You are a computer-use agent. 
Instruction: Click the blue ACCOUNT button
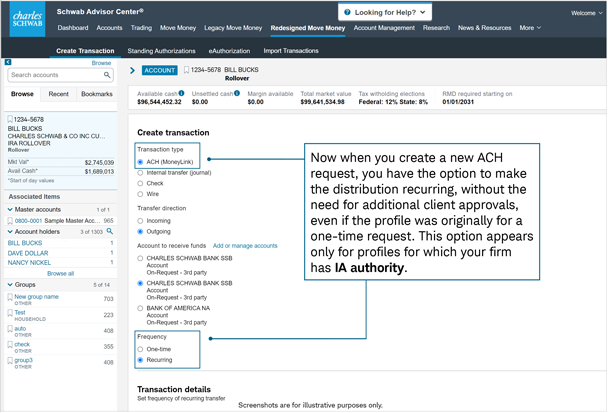click(x=159, y=70)
